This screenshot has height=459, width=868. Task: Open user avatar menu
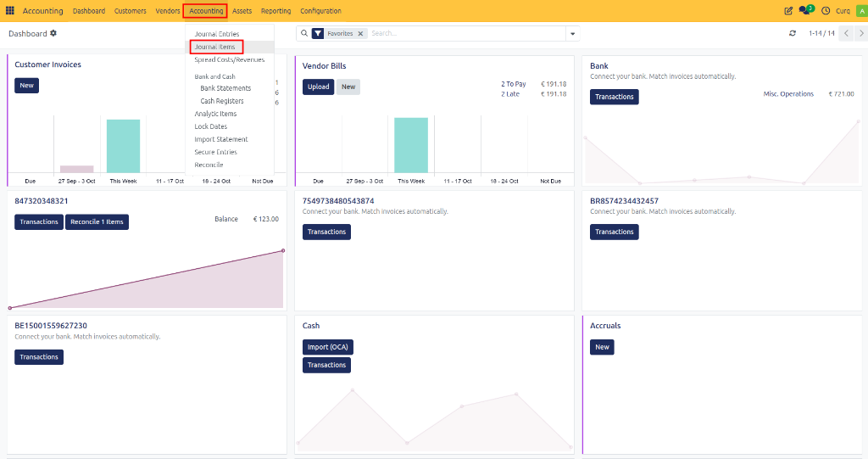(x=861, y=10)
